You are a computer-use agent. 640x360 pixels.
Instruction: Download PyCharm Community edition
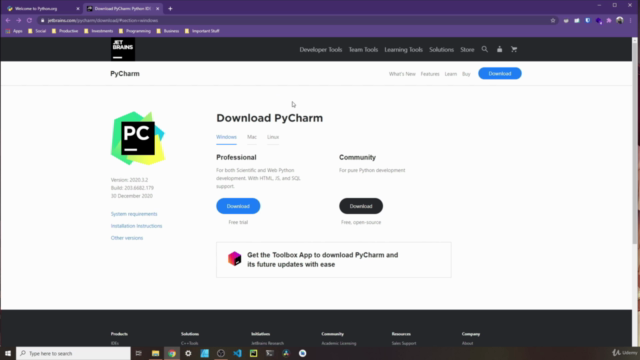[x=361, y=206]
